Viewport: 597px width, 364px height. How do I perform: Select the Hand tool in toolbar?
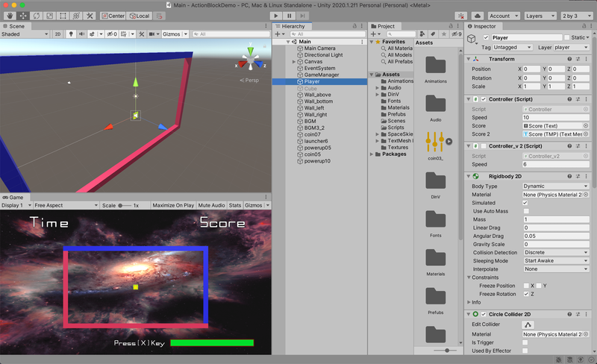tap(9, 16)
